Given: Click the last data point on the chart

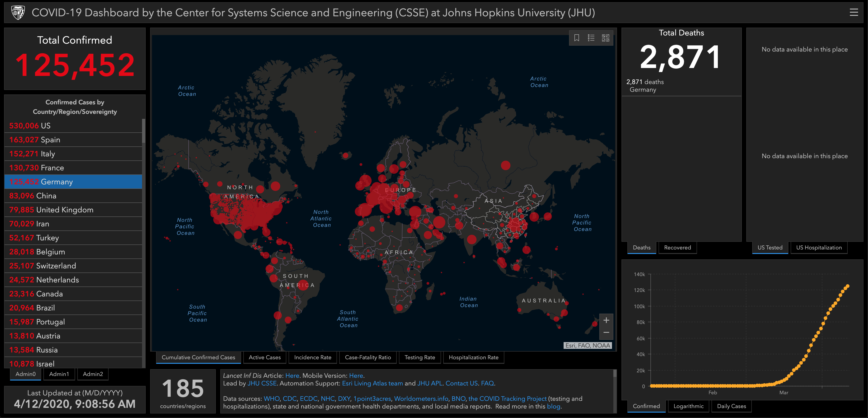Looking at the screenshot, I should click(847, 286).
